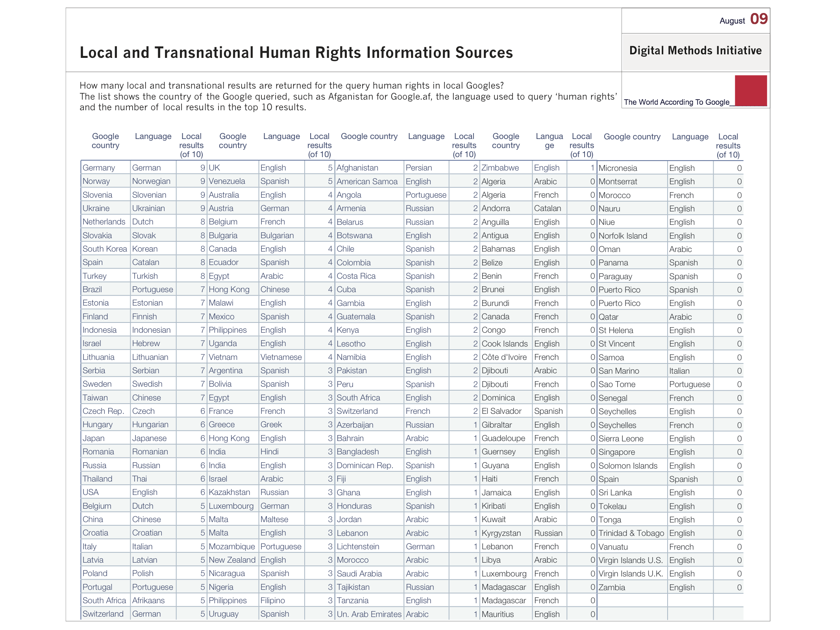Screen dimensions: 840x630
Task: Click the 'Bulgarian' language cell
Action: pyautogui.click(x=281, y=235)
